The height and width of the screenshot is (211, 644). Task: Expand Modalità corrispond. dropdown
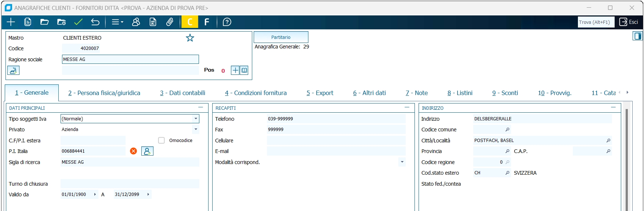tap(402, 162)
